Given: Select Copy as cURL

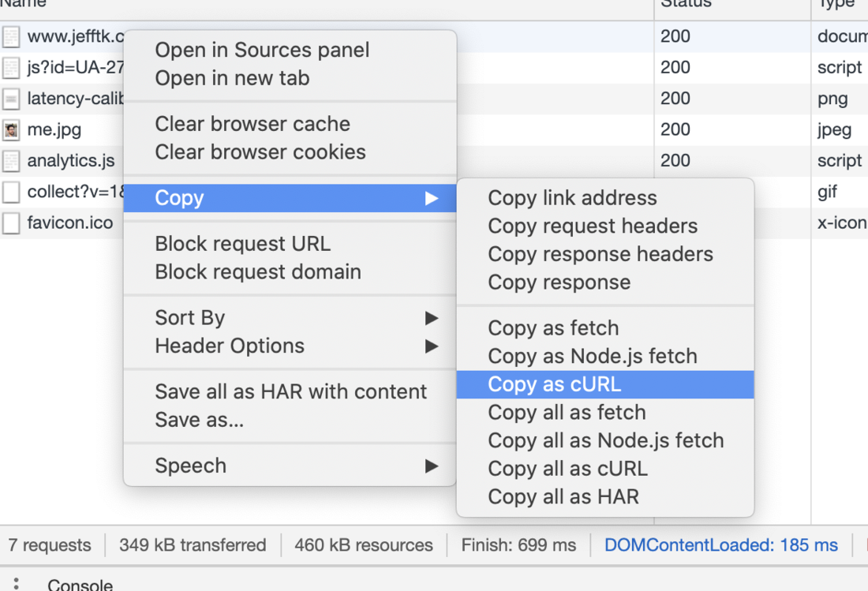Looking at the screenshot, I should click(552, 384).
